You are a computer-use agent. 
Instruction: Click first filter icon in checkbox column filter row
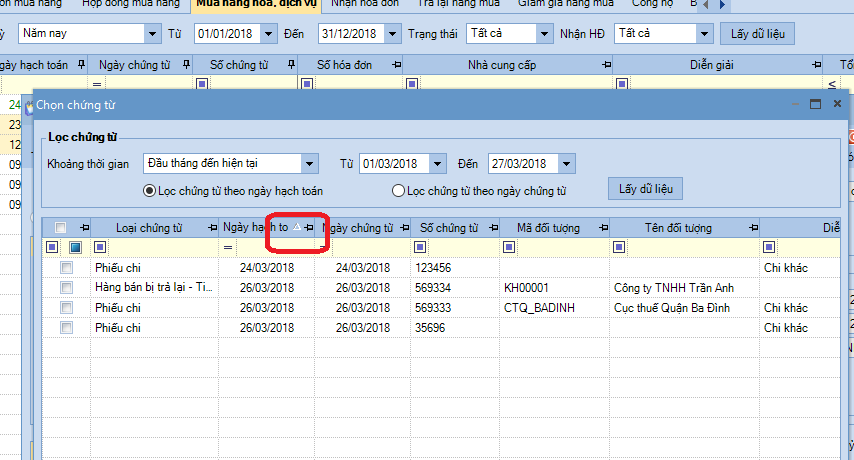pyautogui.click(x=52, y=248)
